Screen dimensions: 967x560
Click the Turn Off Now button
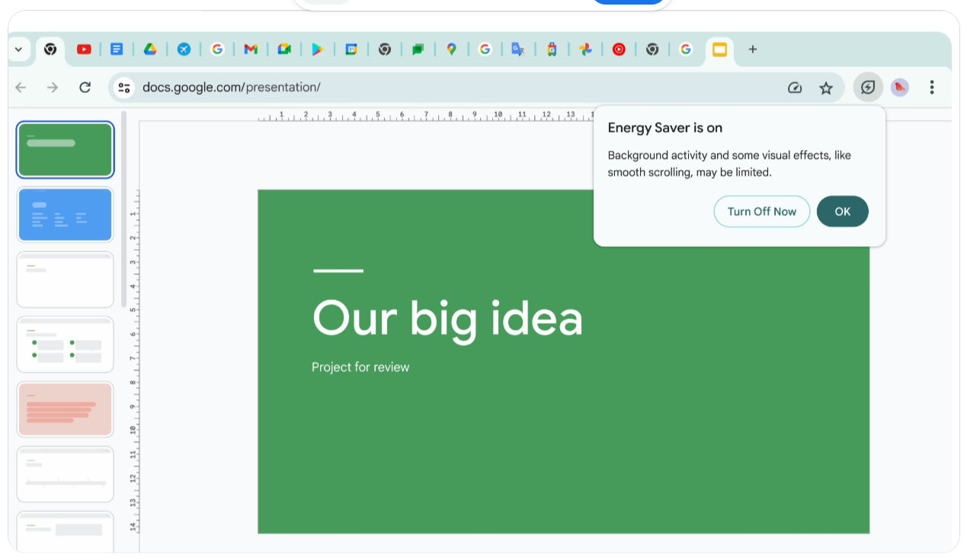click(761, 212)
